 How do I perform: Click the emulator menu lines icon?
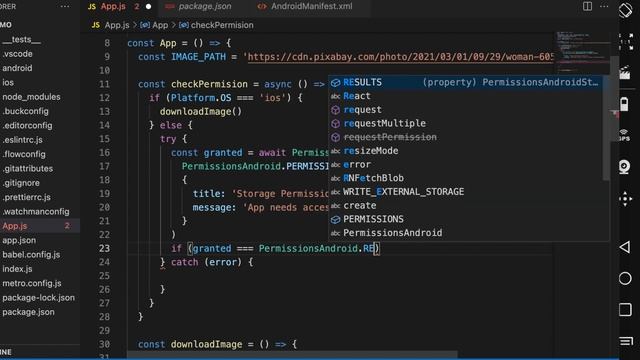point(626,341)
